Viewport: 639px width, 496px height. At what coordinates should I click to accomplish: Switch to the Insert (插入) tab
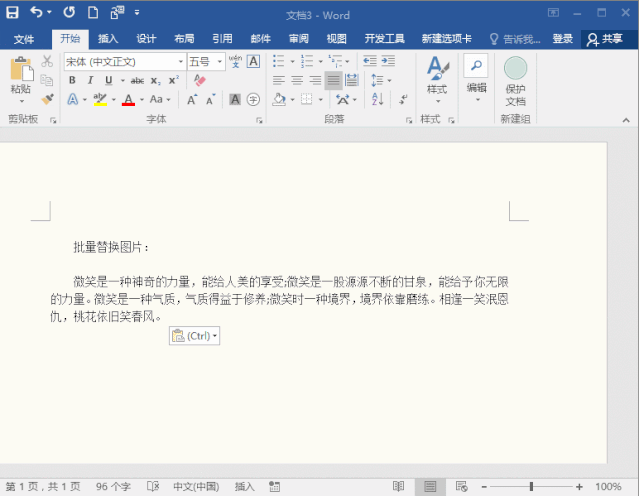coord(108,39)
